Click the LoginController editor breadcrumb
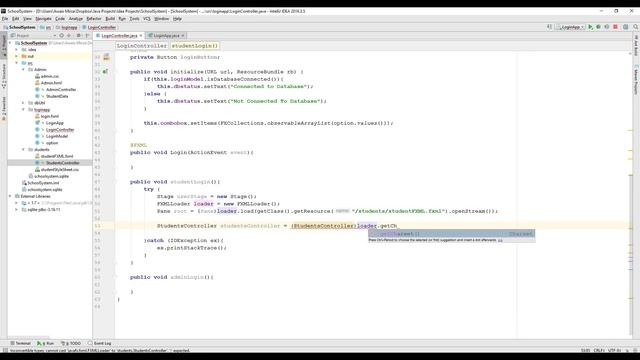Screen dimensions: 640x360 (142, 46)
